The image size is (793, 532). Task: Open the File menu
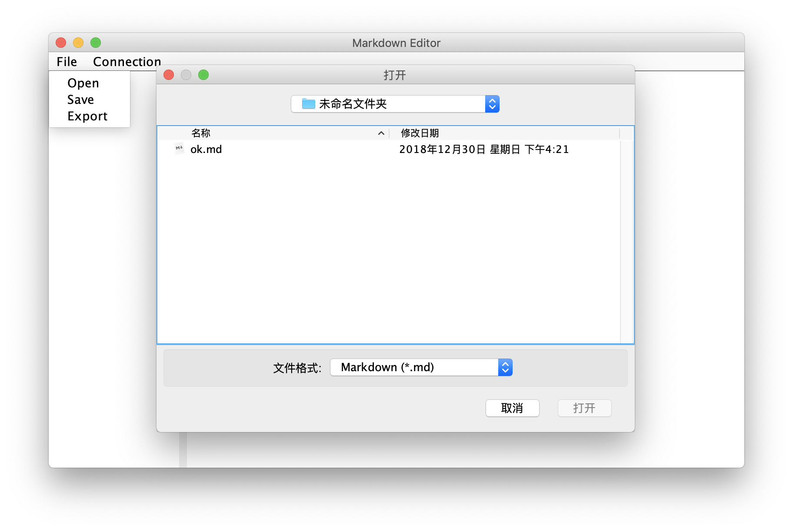(67, 62)
